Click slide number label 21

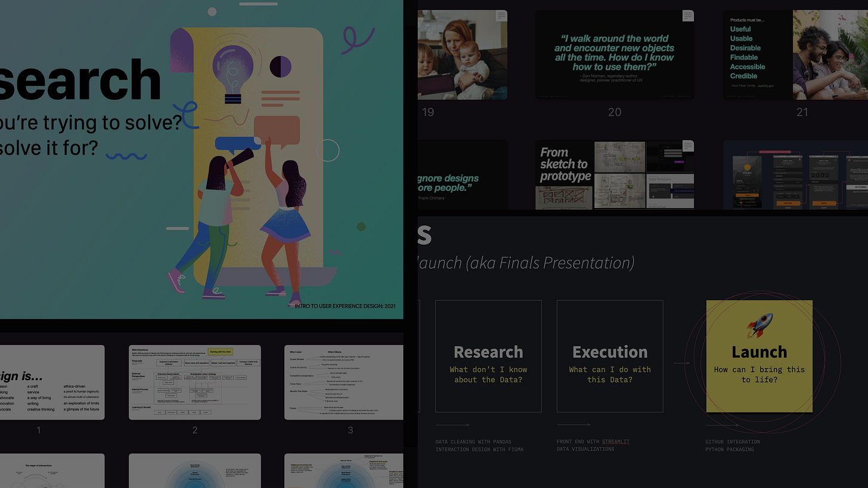pyautogui.click(x=802, y=112)
